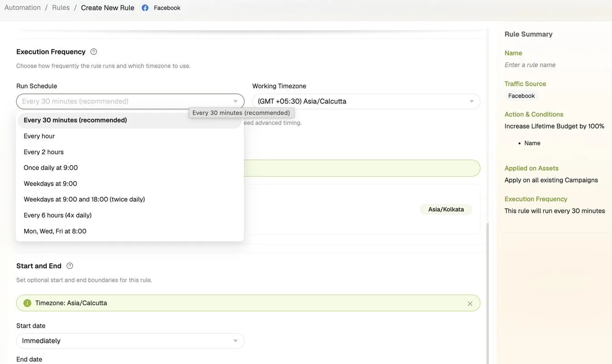Click the Facebook logo icon in the breadcrumb
The width and height of the screenshot is (612, 364).
pyautogui.click(x=145, y=8)
